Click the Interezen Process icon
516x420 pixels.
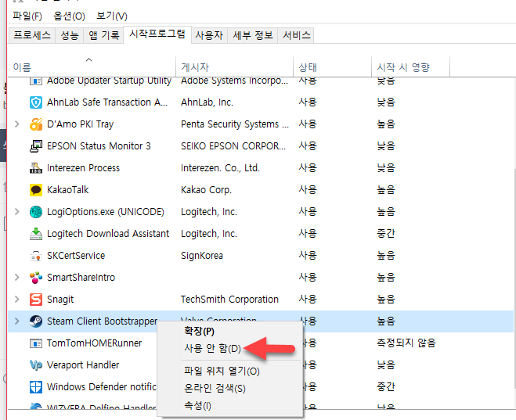pos(36,168)
